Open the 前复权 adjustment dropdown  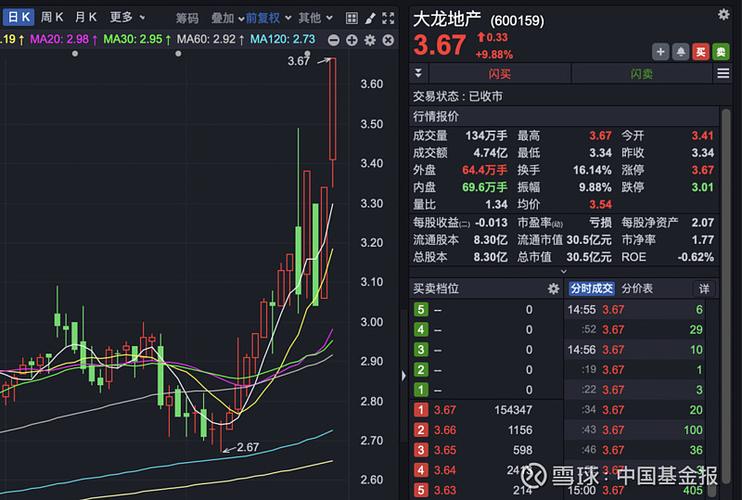(268, 18)
